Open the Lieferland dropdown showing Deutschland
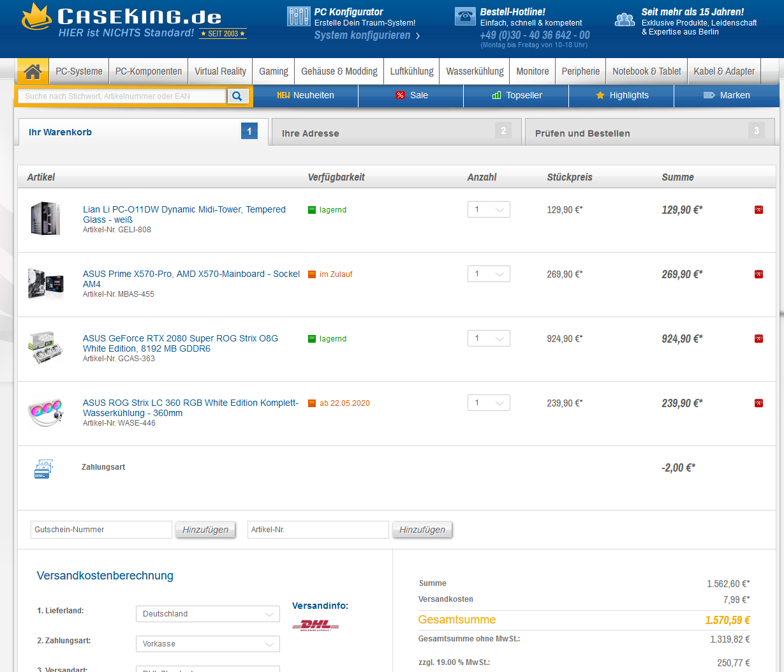This screenshot has width=784, height=672. click(208, 614)
